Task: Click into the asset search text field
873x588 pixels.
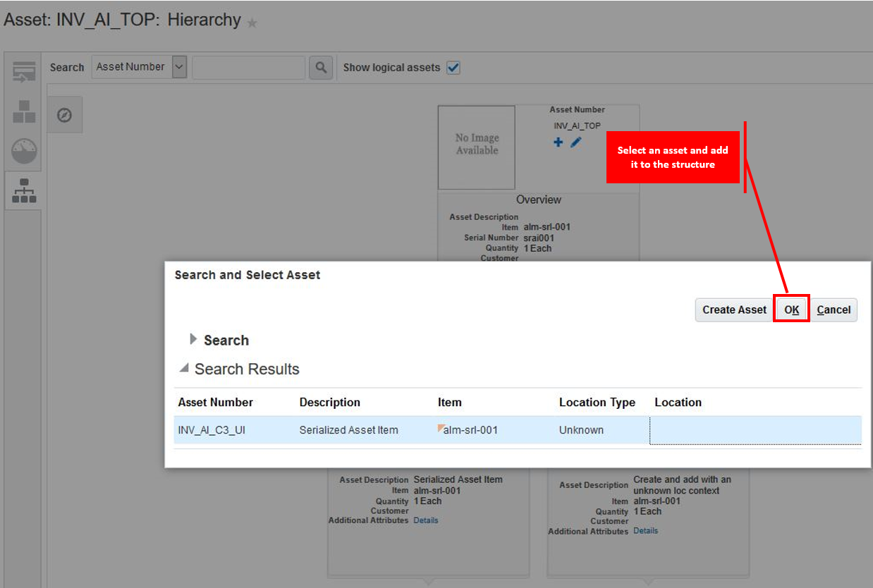Action: 248,68
